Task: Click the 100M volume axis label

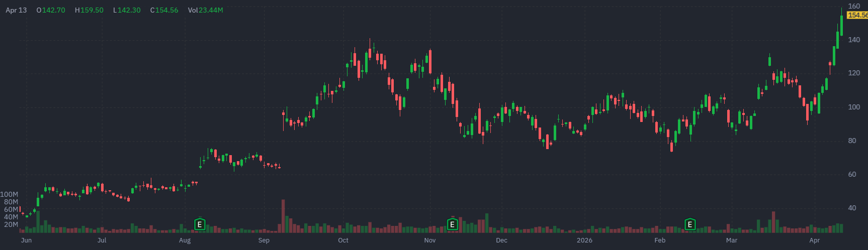Action: 9,194
